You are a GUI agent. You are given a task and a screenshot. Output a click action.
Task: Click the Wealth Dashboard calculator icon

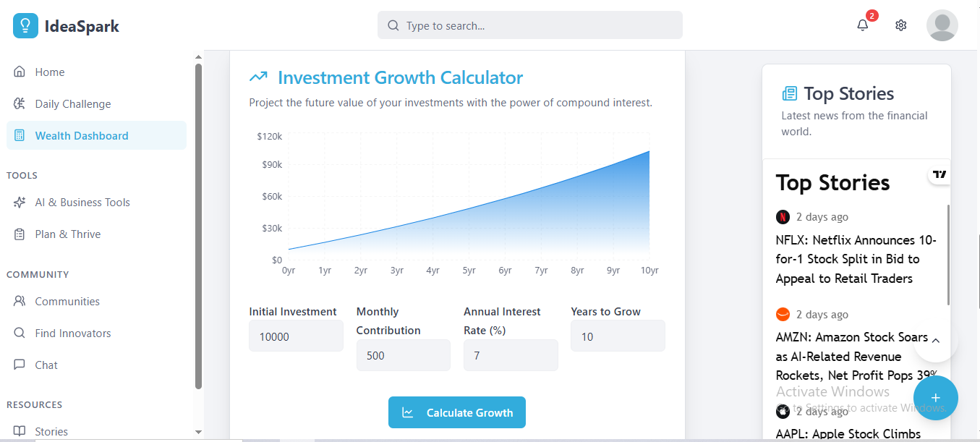[21, 135]
